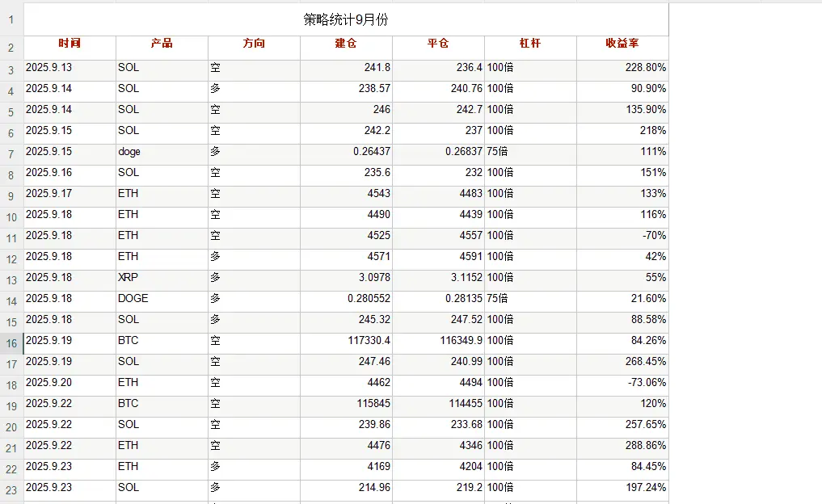Select row header number 1
The height and width of the screenshot is (504, 822).
pyautogui.click(x=11, y=19)
